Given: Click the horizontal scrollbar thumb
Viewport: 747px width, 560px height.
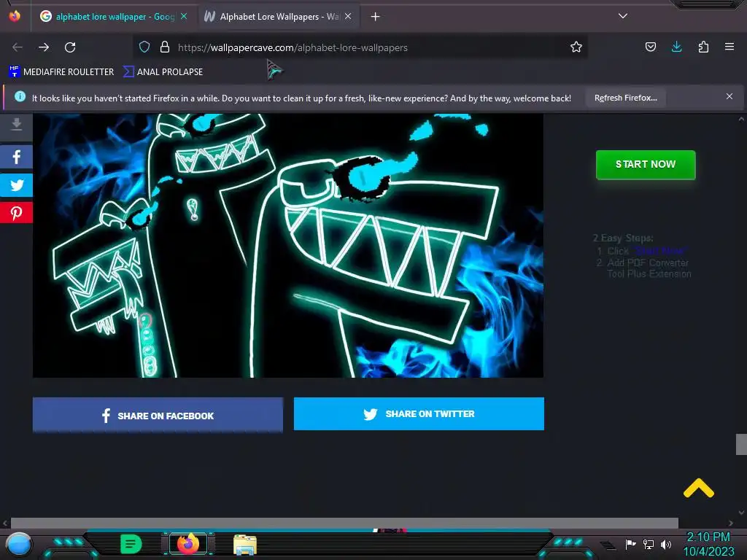Looking at the screenshot, I should [x=344, y=523].
